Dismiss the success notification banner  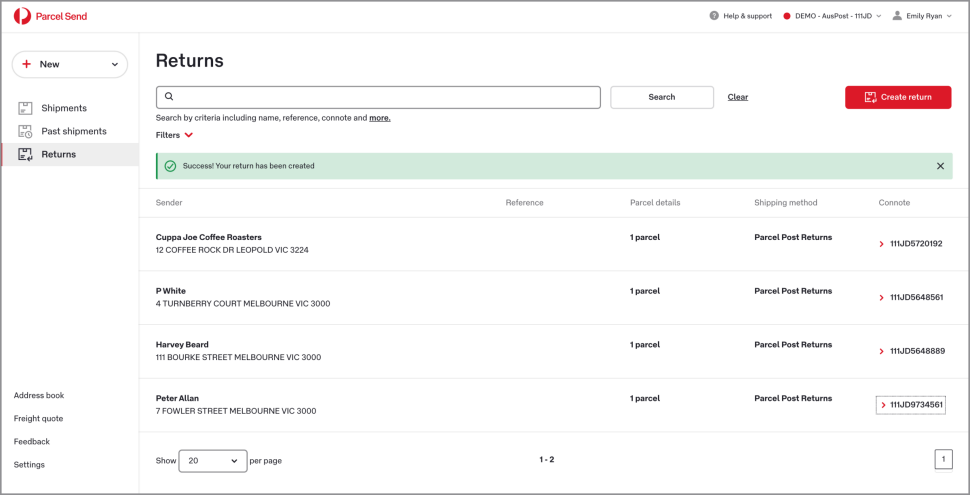click(x=940, y=166)
